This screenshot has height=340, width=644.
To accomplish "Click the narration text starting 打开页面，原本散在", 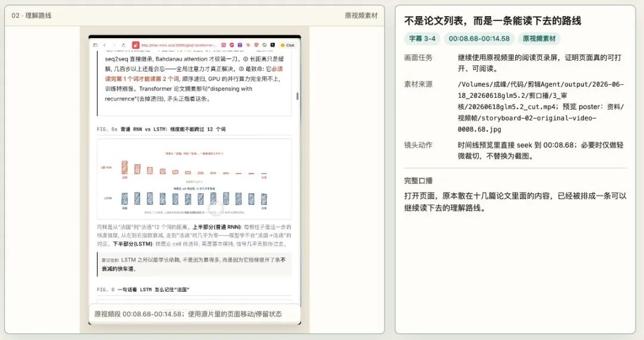I will 515,202.
